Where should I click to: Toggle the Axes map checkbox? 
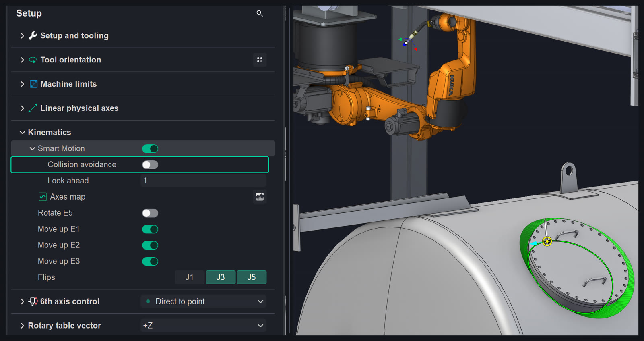(x=43, y=197)
